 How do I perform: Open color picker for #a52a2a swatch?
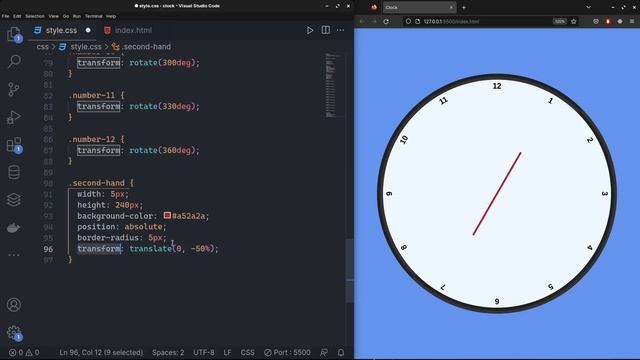(x=167, y=215)
